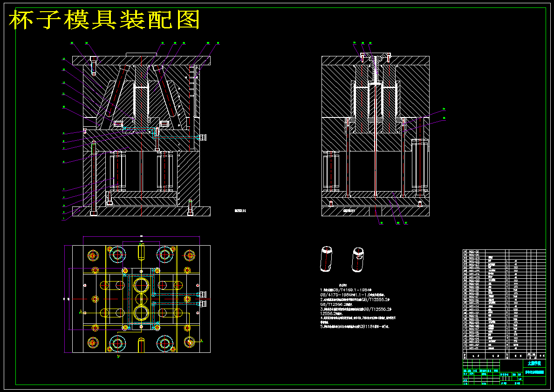Select parts list row N01-22
Viewport: 554px width, 392px height.
(504, 280)
